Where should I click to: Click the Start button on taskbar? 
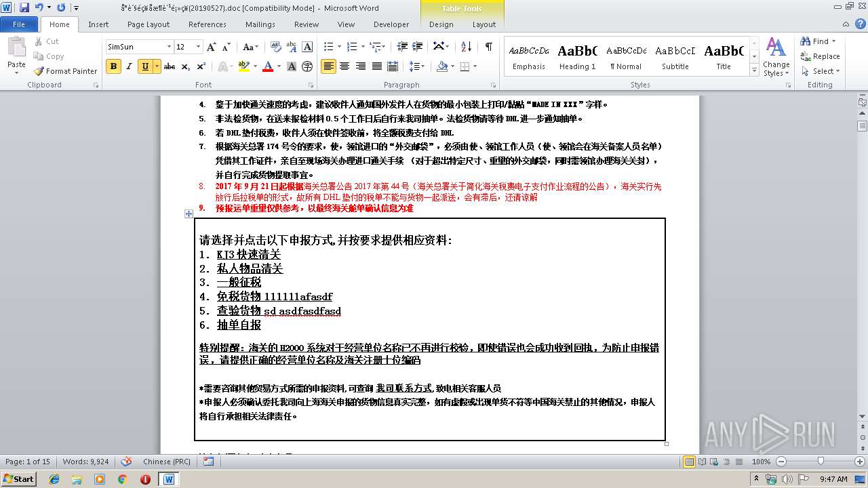pos(19,479)
